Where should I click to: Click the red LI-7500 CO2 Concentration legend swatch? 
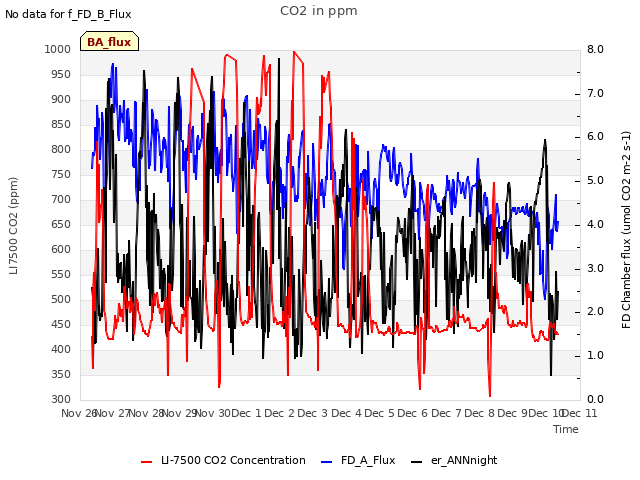pyautogui.click(x=147, y=462)
